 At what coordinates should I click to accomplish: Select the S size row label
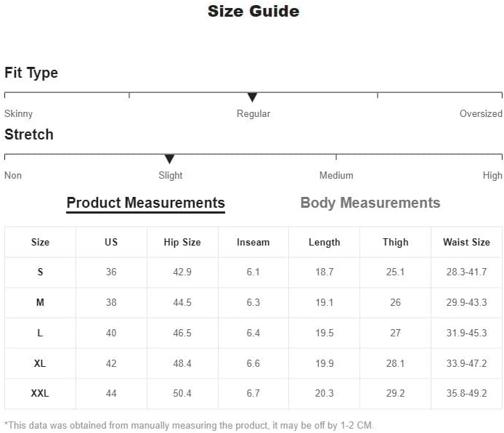pos(40,272)
